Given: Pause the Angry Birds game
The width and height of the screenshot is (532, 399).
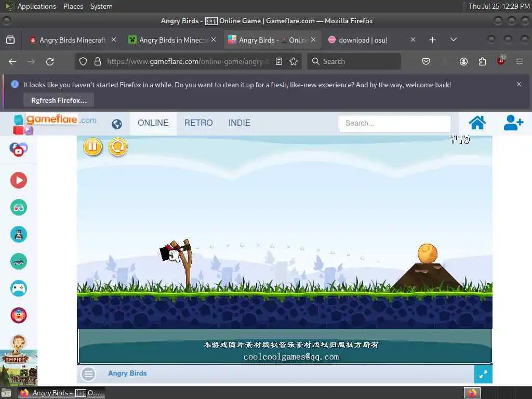Looking at the screenshot, I should (x=92, y=147).
